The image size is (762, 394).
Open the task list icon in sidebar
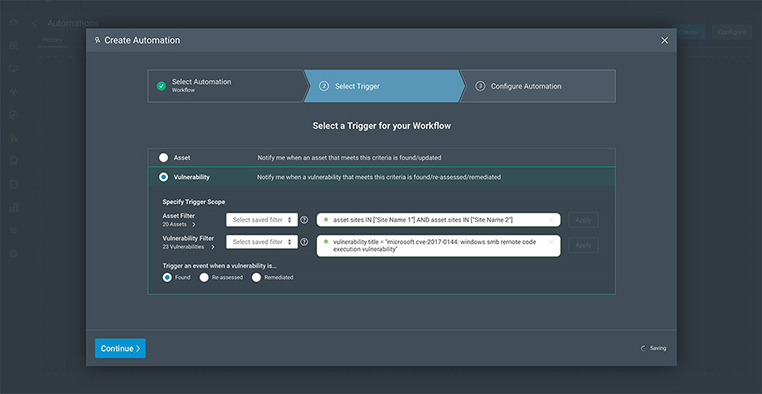pos(14,230)
